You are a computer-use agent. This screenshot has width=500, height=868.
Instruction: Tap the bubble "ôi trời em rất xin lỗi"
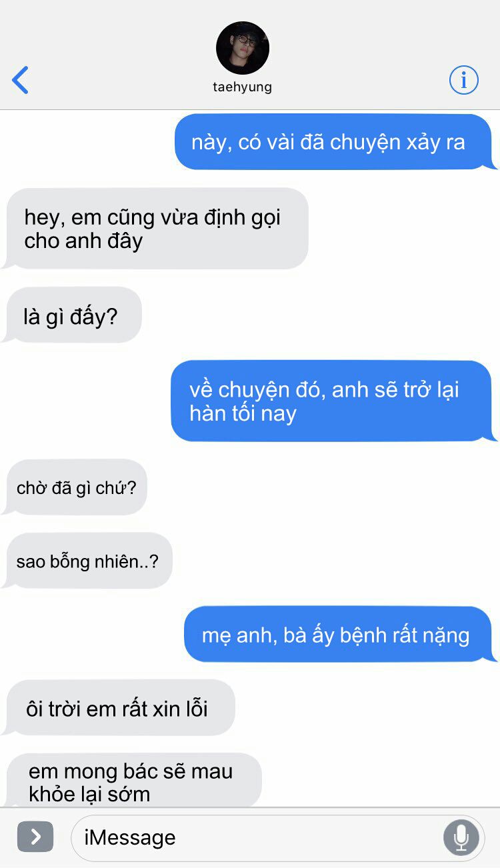pos(119,708)
